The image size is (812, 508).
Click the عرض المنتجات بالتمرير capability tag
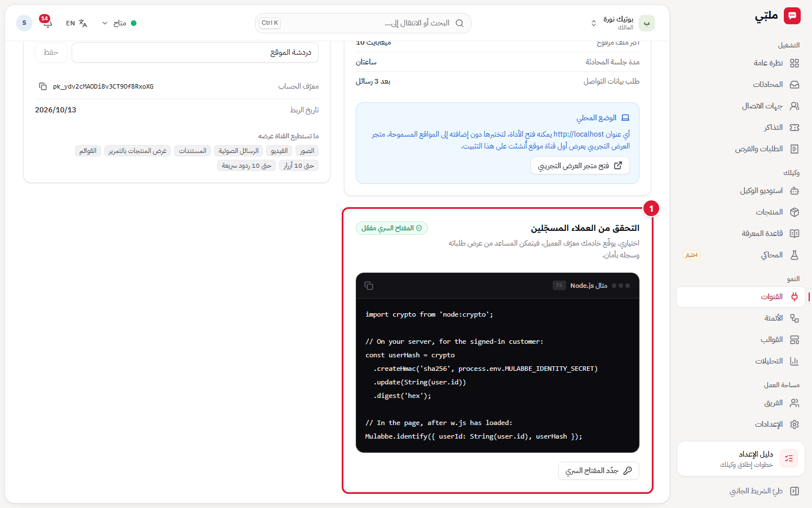coord(138,151)
